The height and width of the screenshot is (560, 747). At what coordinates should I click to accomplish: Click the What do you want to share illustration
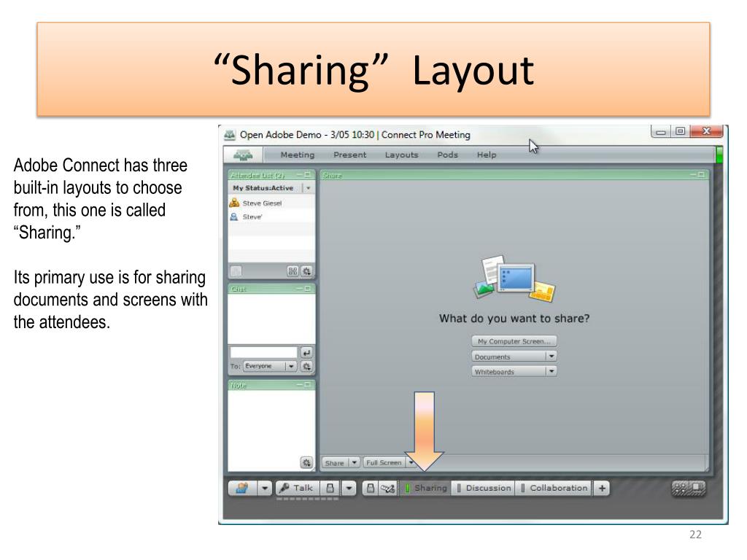514,278
